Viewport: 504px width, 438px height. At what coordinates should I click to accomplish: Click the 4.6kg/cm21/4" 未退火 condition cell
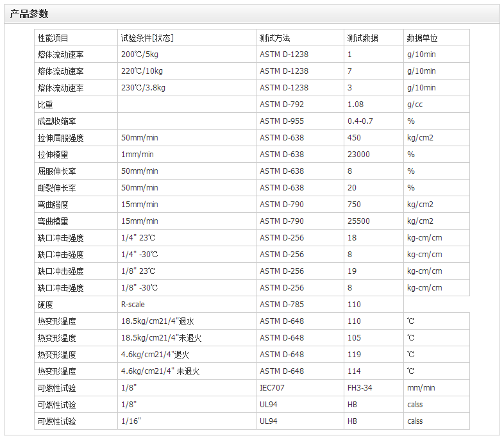187,372
